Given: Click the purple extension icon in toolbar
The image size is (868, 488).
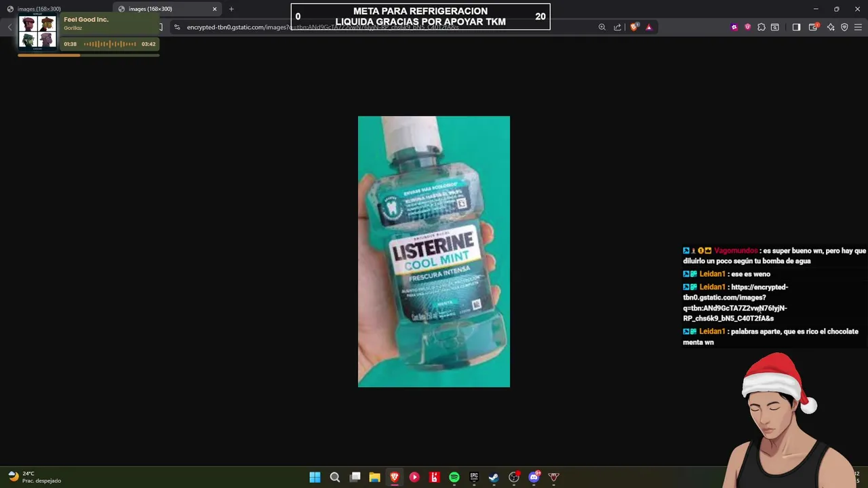Looking at the screenshot, I should pyautogui.click(x=734, y=27).
